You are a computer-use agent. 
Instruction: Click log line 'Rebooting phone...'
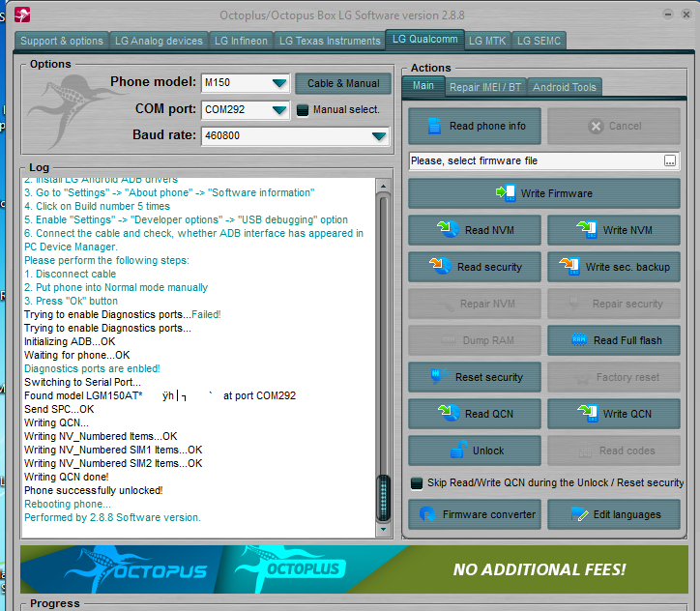[x=68, y=504]
